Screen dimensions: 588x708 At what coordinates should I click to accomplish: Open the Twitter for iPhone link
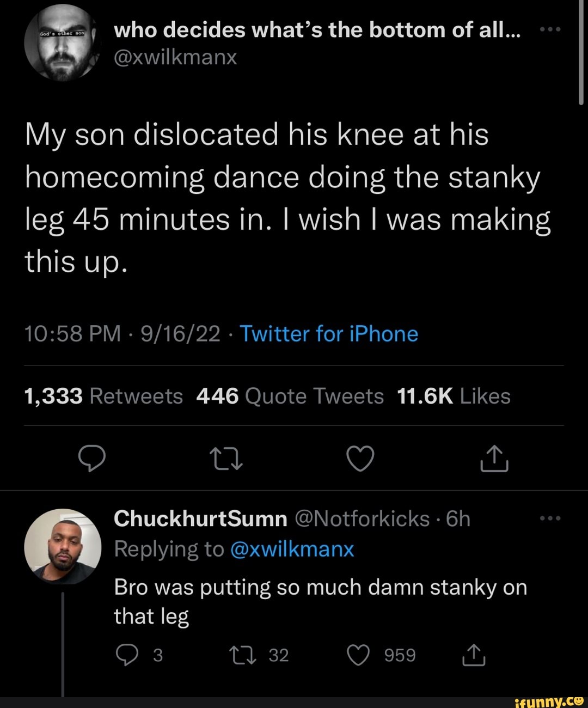(x=329, y=333)
